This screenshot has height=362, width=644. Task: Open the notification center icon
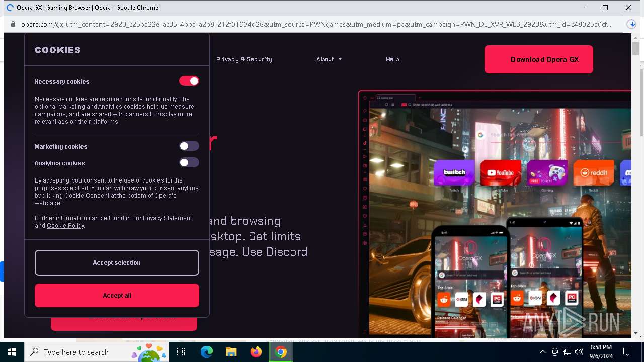tap(627, 352)
